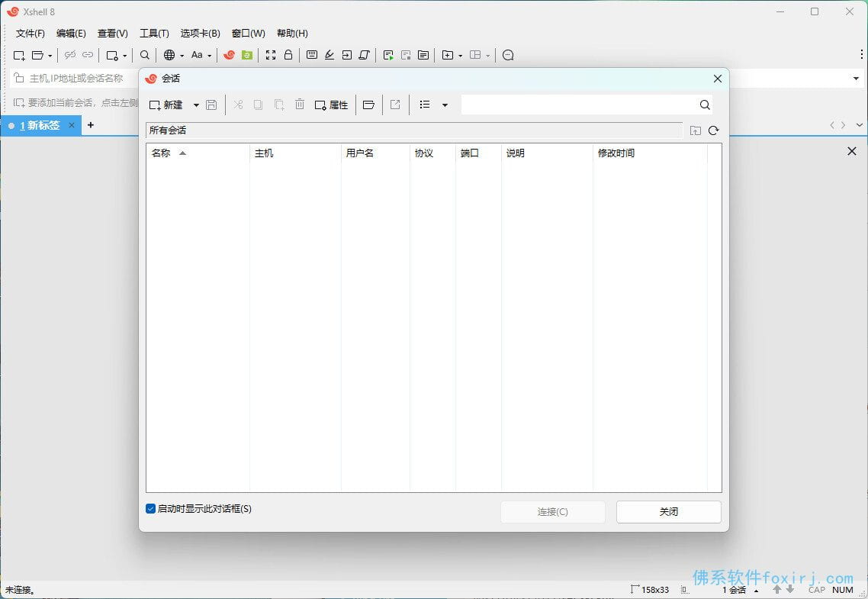Open the address bar history dropdown arrow

856,78
